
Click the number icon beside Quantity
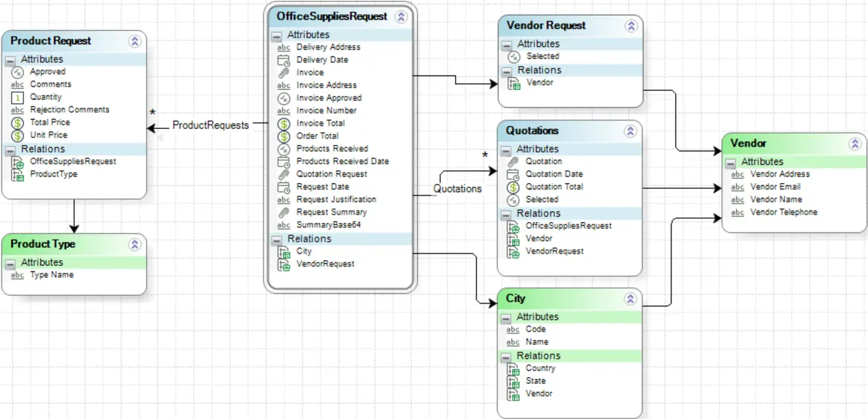point(18,97)
